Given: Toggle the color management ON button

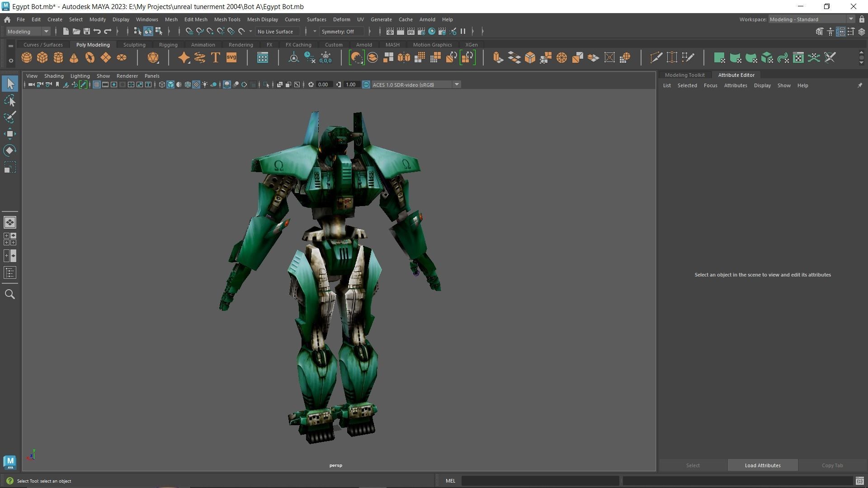Looking at the screenshot, I should coord(366,84).
